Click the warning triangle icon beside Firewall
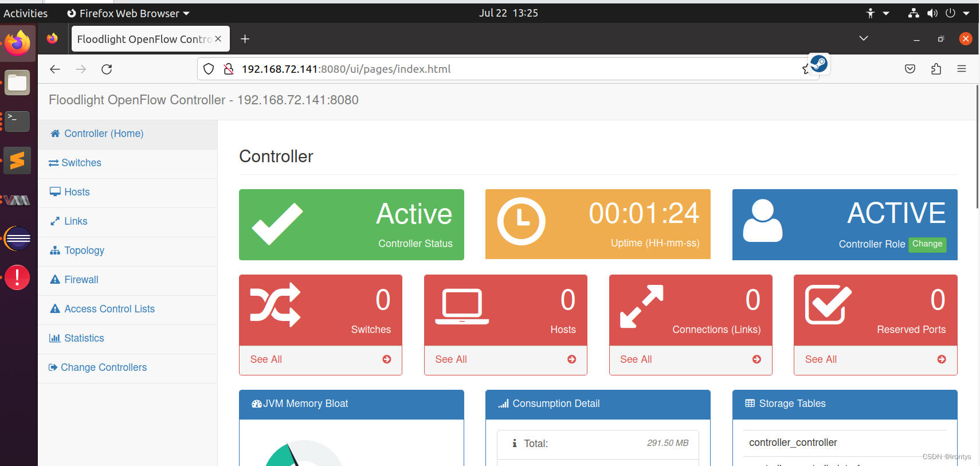The height and width of the screenshot is (466, 980). point(55,280)
